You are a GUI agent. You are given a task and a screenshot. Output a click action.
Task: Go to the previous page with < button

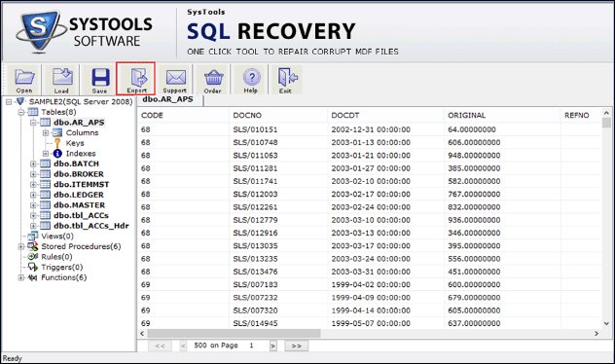click(183, 346)
